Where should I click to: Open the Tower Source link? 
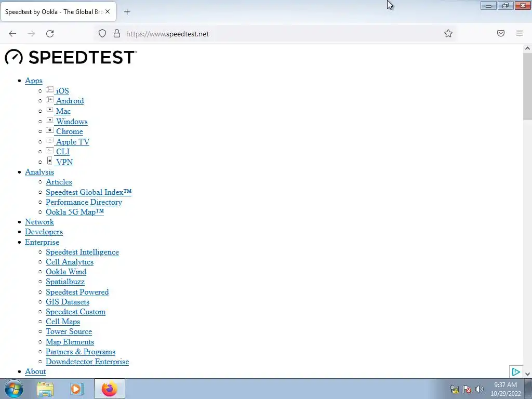tap(69, 331)
